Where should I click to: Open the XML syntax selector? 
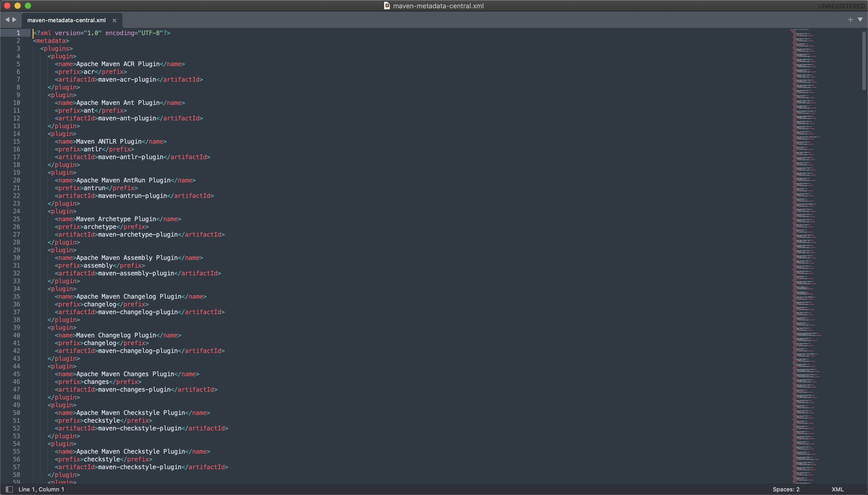pyautogui.click(x=838, y=489)
